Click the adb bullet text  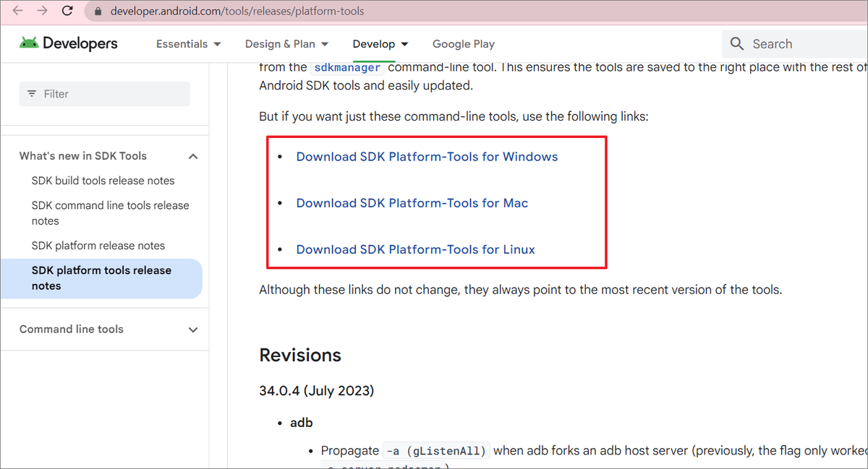302,423
